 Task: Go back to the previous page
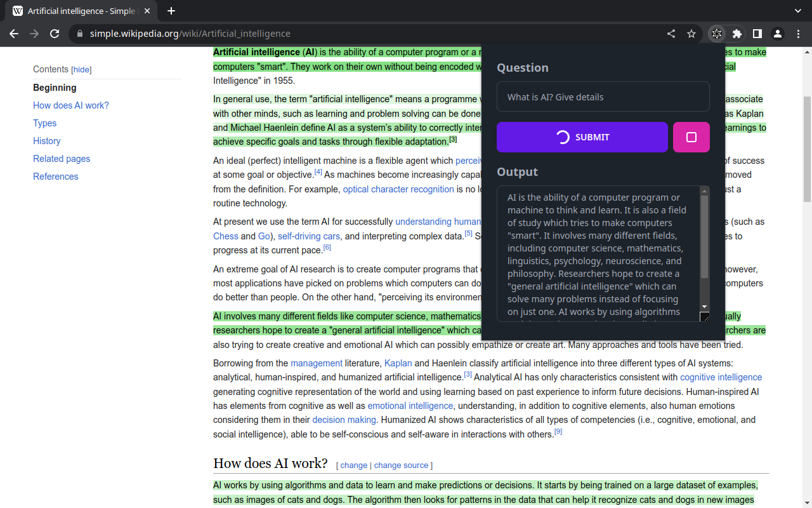click(14, 34)
